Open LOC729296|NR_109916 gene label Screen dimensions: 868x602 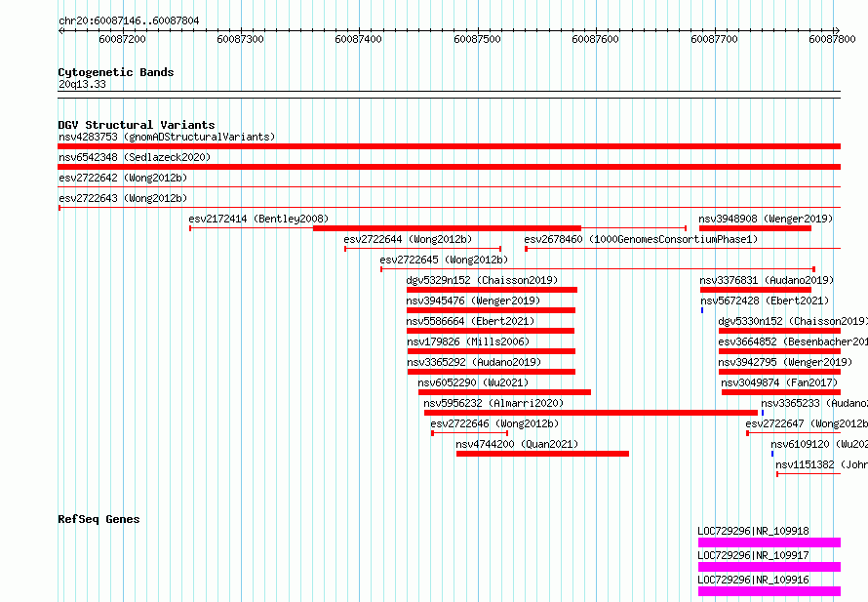click(753, 580)
